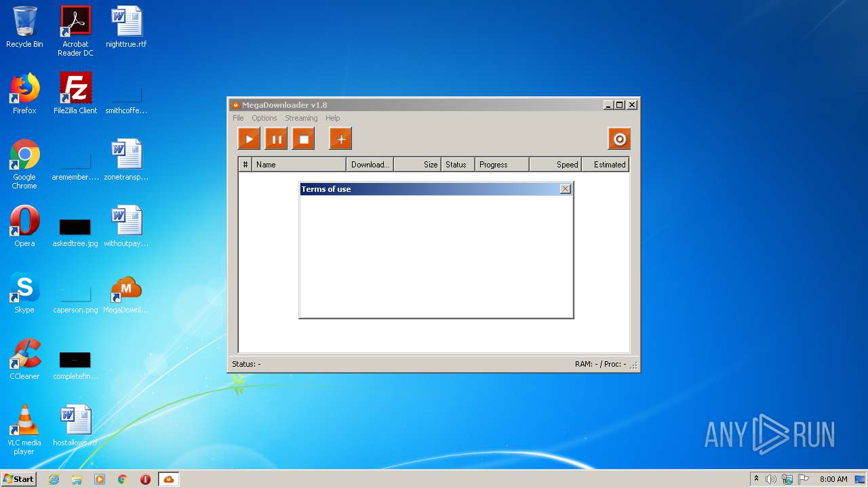Click the Progress column header

point(502,165)
